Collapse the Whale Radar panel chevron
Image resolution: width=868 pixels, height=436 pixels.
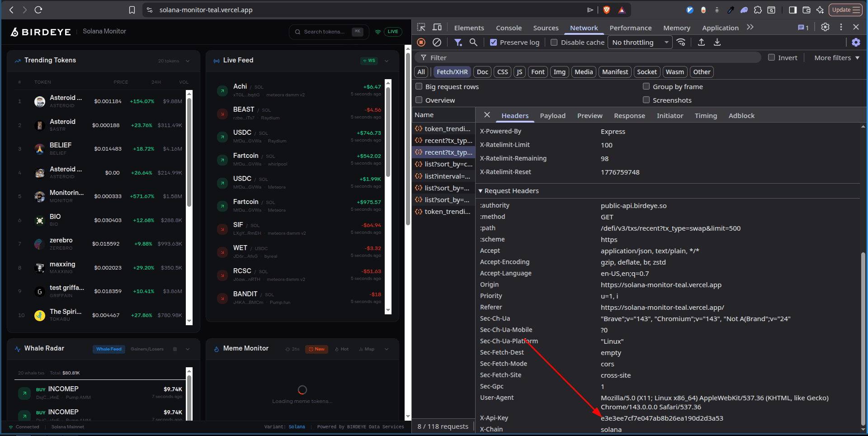pos(188,349)
